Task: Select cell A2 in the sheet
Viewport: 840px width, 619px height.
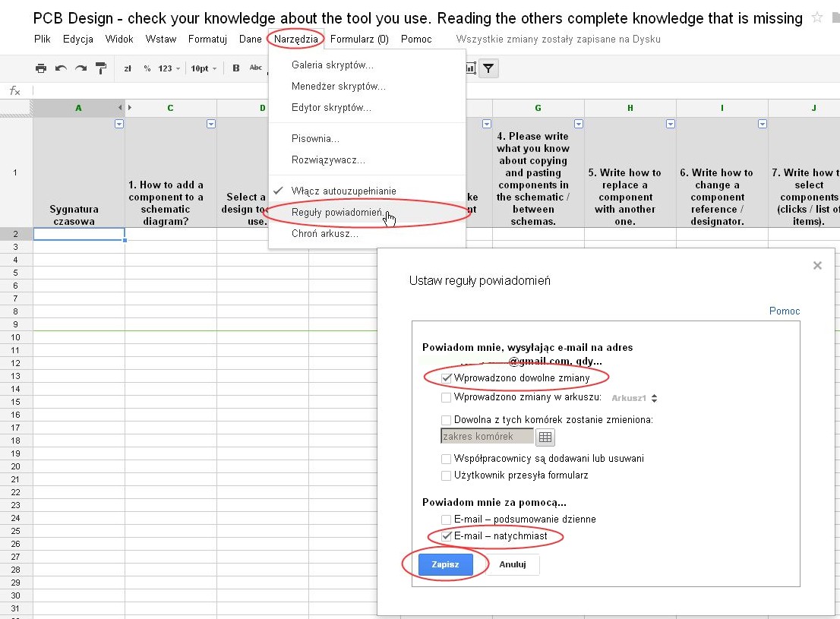Action: click(79, 234)
